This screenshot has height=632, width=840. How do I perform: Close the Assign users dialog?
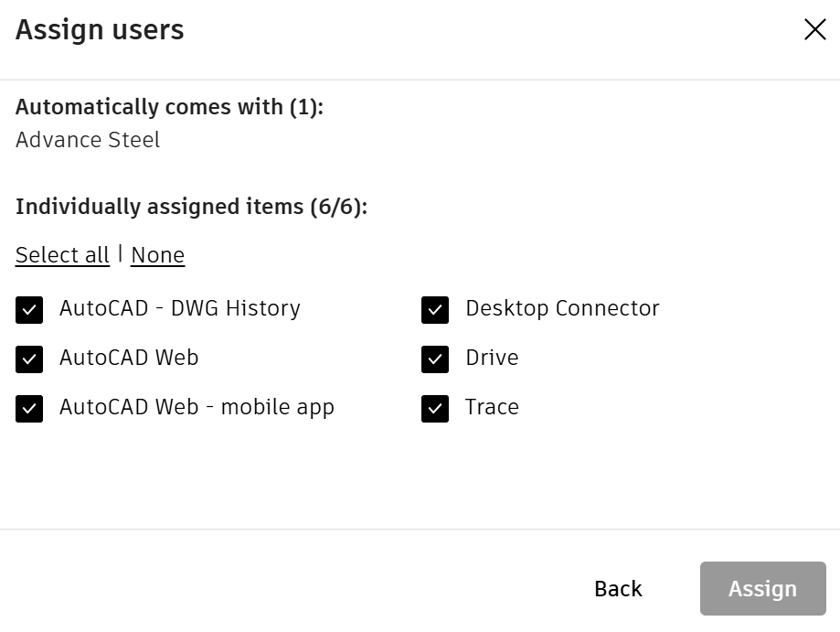(814, 30)
